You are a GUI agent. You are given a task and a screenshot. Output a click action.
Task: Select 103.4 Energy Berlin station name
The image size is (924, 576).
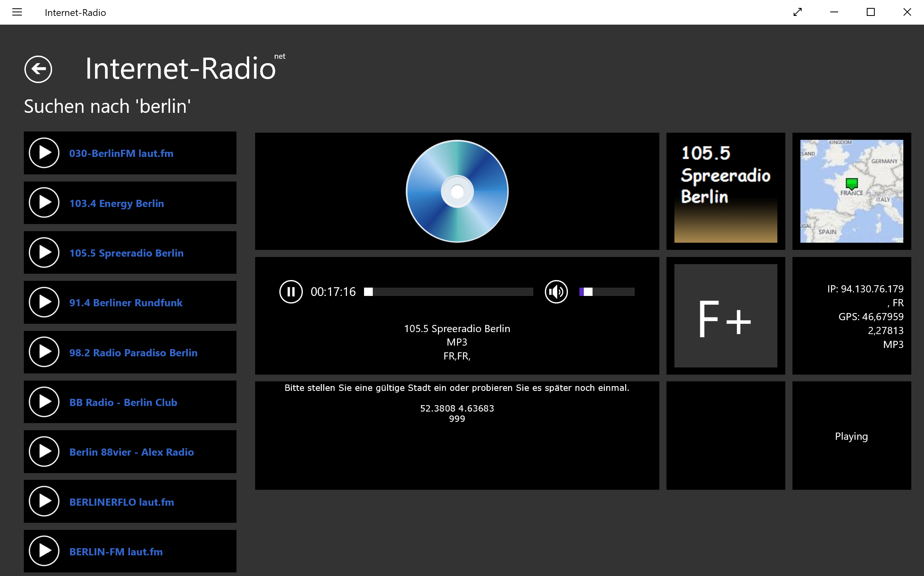(117, 203)
